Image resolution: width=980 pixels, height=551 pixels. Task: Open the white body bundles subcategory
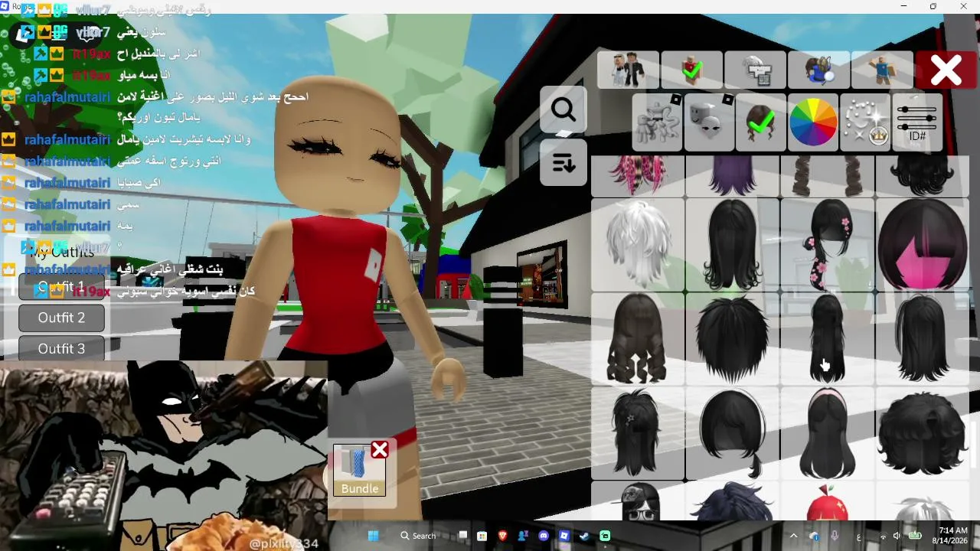point(657,122)
